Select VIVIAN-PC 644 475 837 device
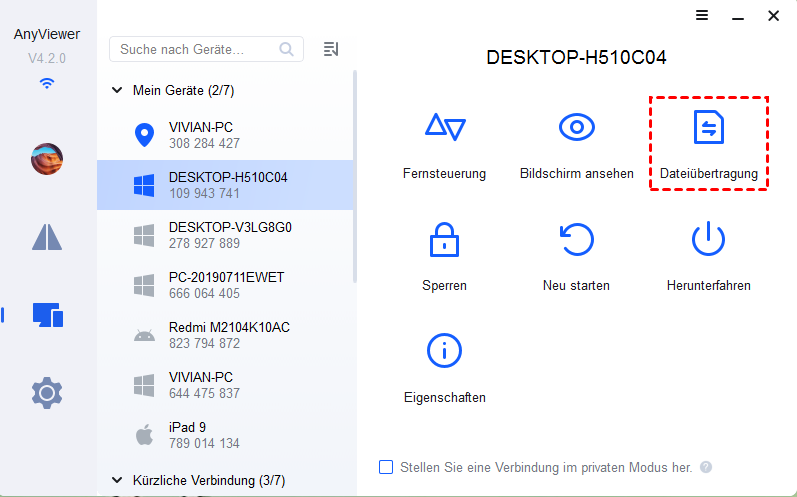Screen dimensions: 797x497 coord(225,385)
